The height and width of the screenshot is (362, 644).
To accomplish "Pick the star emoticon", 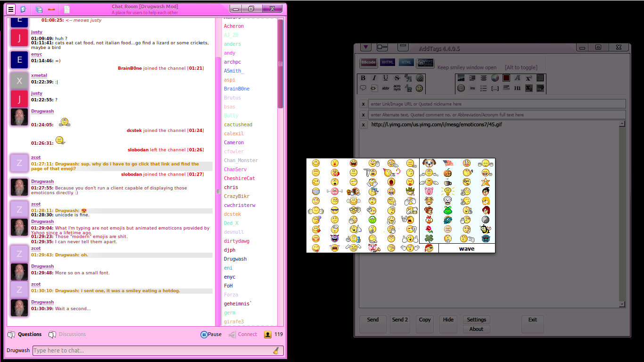I will (x=486, y=182).
